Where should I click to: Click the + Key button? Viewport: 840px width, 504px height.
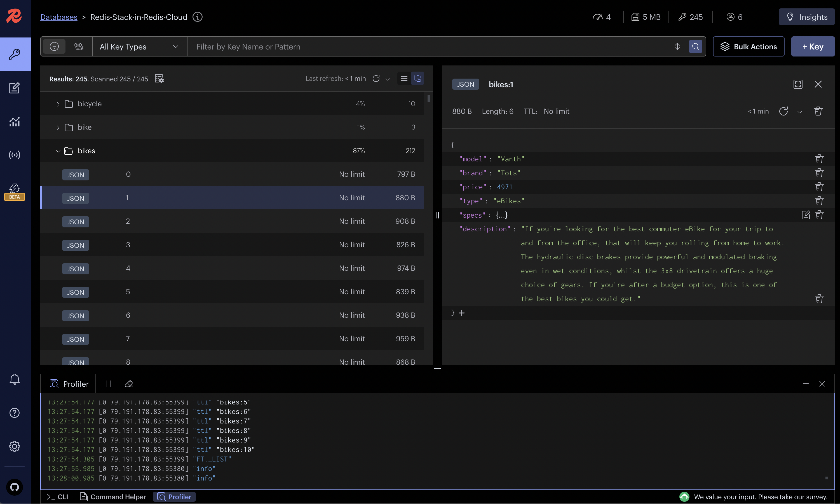click(813, 46)
